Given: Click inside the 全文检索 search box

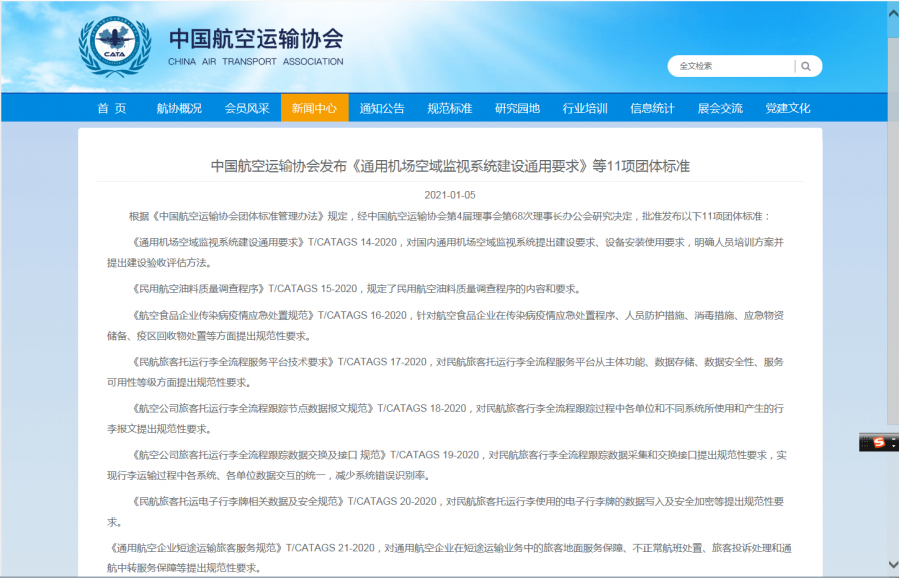Looking at the screenshot, I should [x=730, y=66].
